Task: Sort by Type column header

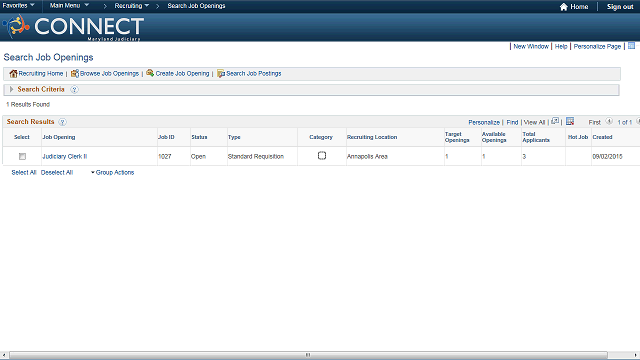Action: coord(234,137)
